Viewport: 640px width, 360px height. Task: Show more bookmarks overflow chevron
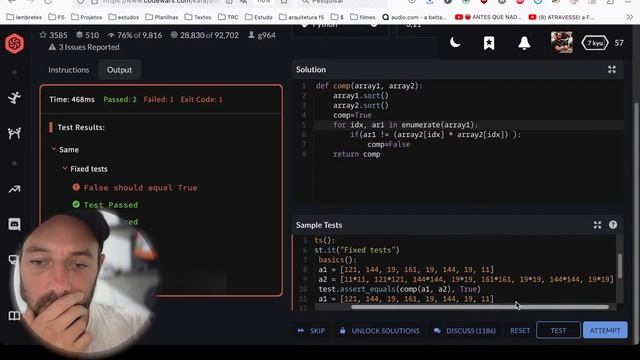click(629, 17)
